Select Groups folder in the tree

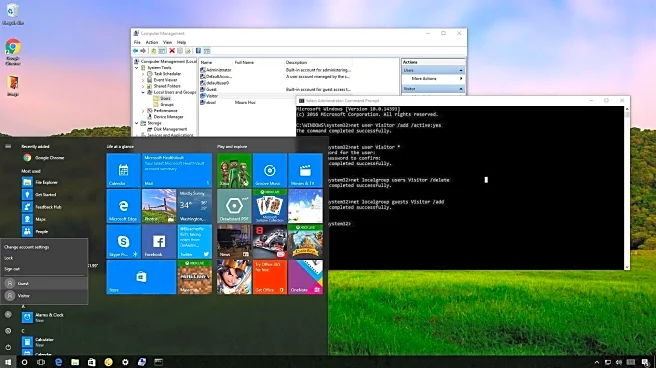[167, 105]
